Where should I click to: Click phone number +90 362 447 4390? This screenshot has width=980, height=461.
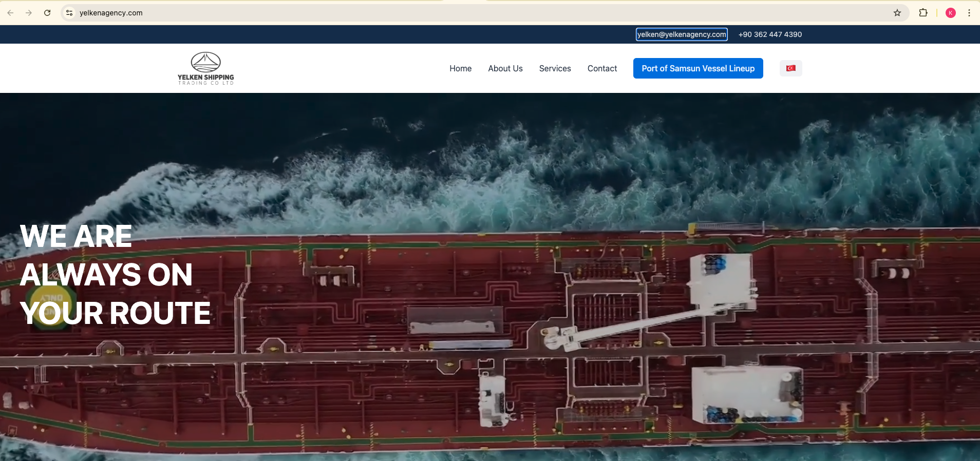point(770,34)
